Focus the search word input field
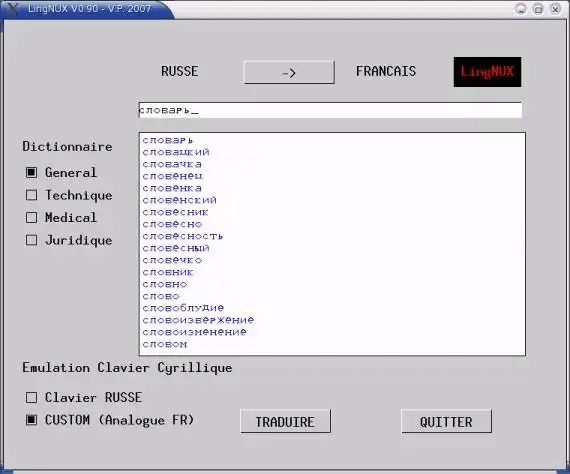The image size is (570, 474). click(x=330, y=110)
